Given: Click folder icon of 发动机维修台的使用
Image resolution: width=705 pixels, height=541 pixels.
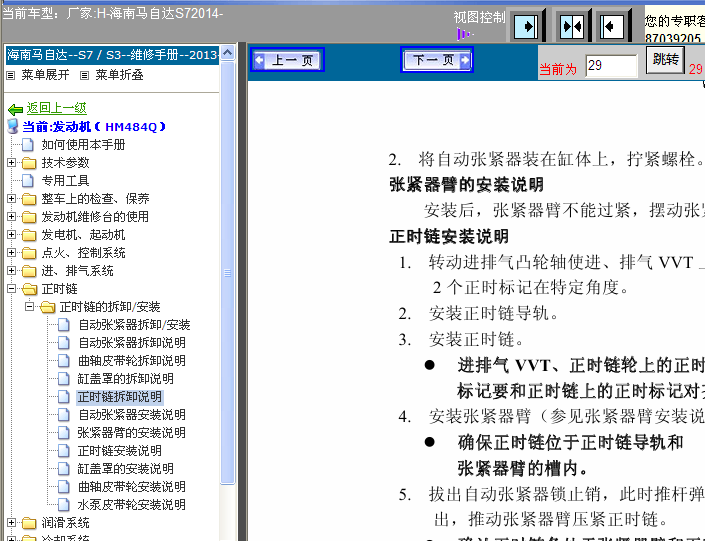Looking at the screenshot, I should [29, 217].
